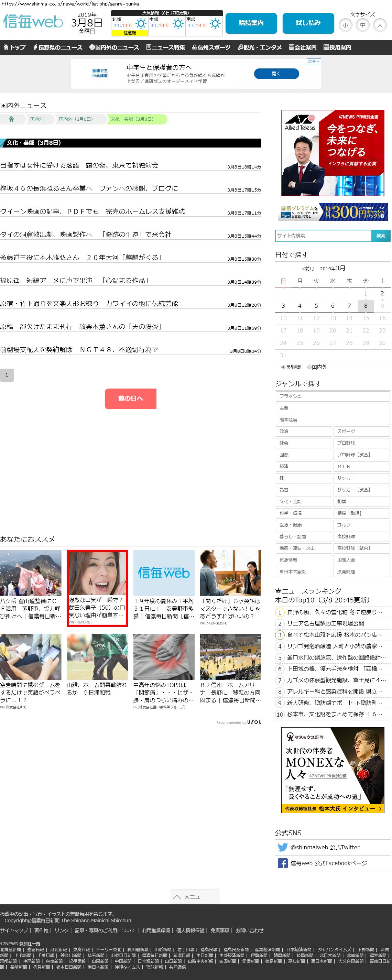Expand the メニュー chevron at page bottom
This screenshot has height=980, width=392.
pos(177,897)
